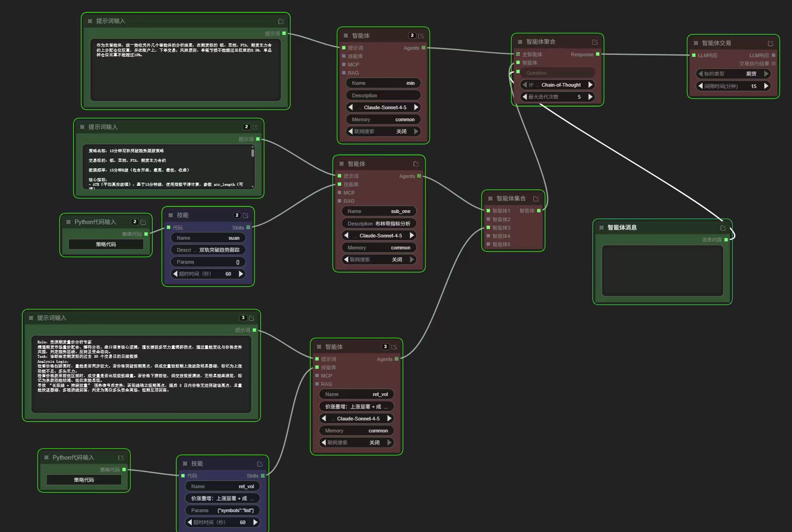Click left arrow of Chain-of-Thought selector

pyautogui.click(x=525, y=85)
